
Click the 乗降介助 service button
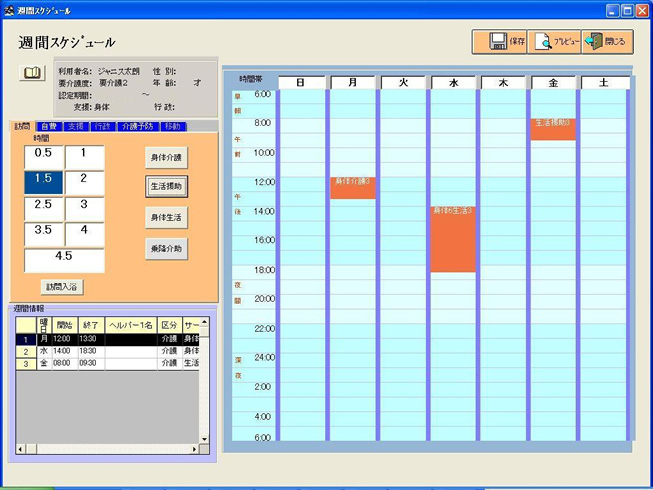pos(166,248)
